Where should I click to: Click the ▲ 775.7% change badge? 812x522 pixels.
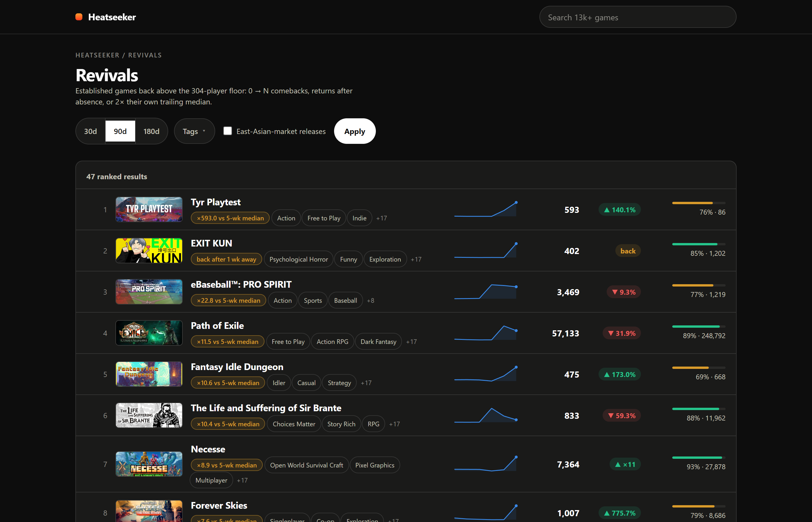point(619,513)
